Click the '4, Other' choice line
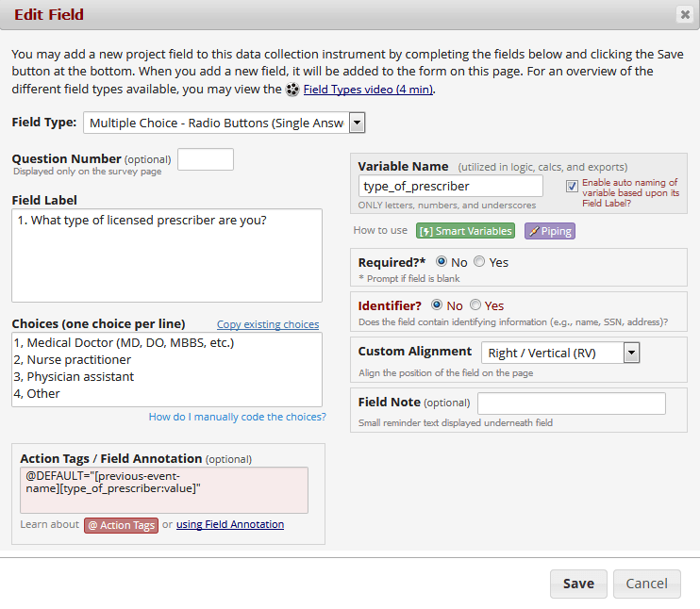 pyautogui.click(x=37, y=393)
